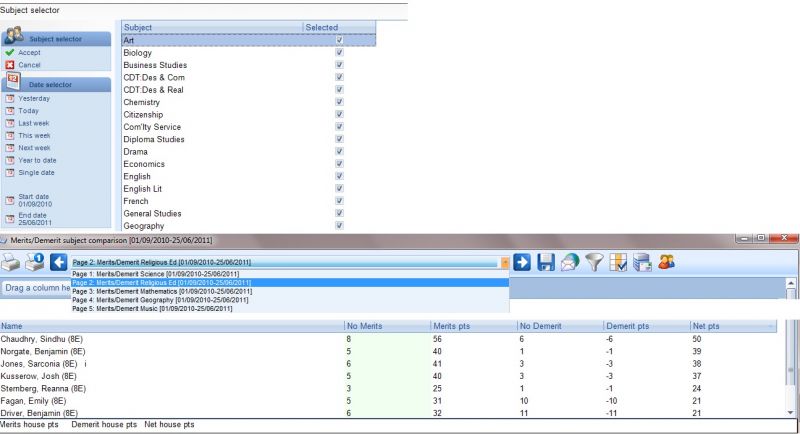Click the Net house pts footer label
Screen dimensions: 800x434
click(x=169, y=424)
